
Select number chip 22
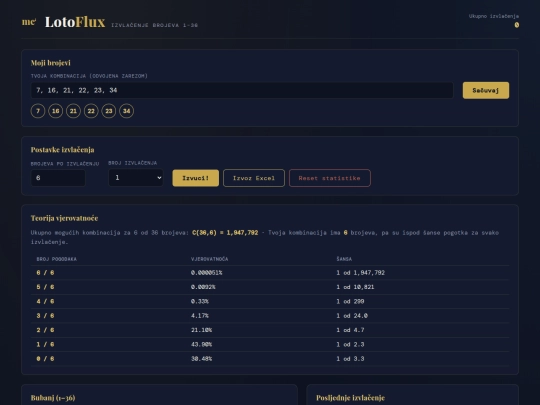click(91, 111)
